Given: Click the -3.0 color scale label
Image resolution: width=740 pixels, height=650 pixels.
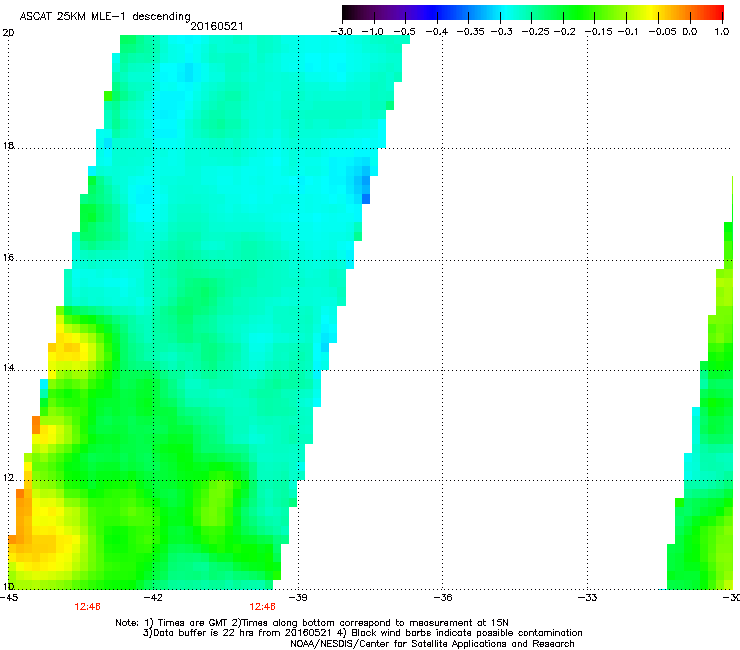Looking at the screenshot, I should pos(341,32).
